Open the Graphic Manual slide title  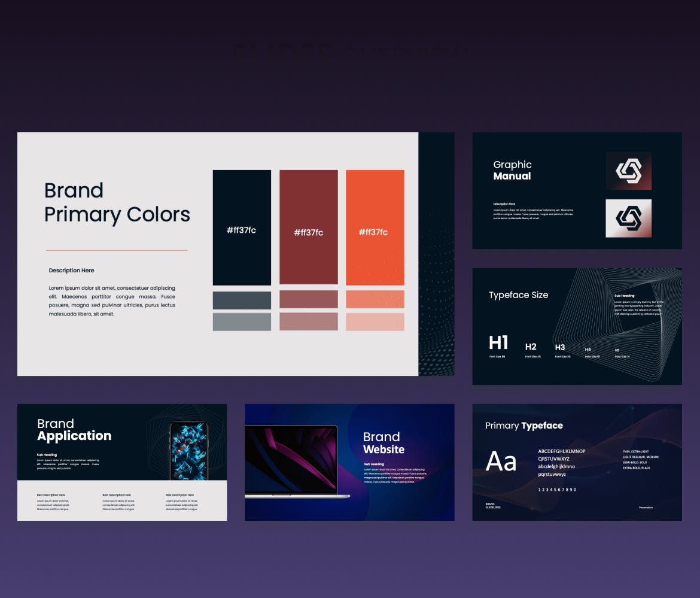pyautogui.click(x=512, y=170)
